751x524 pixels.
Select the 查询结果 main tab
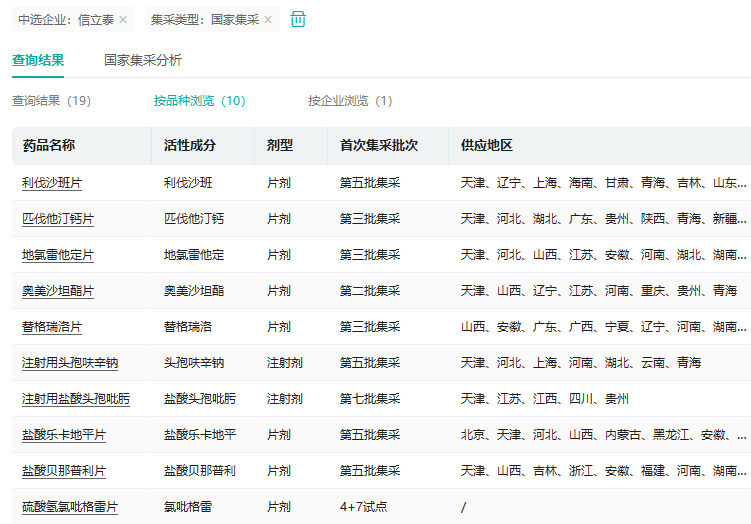click(38, 60)
